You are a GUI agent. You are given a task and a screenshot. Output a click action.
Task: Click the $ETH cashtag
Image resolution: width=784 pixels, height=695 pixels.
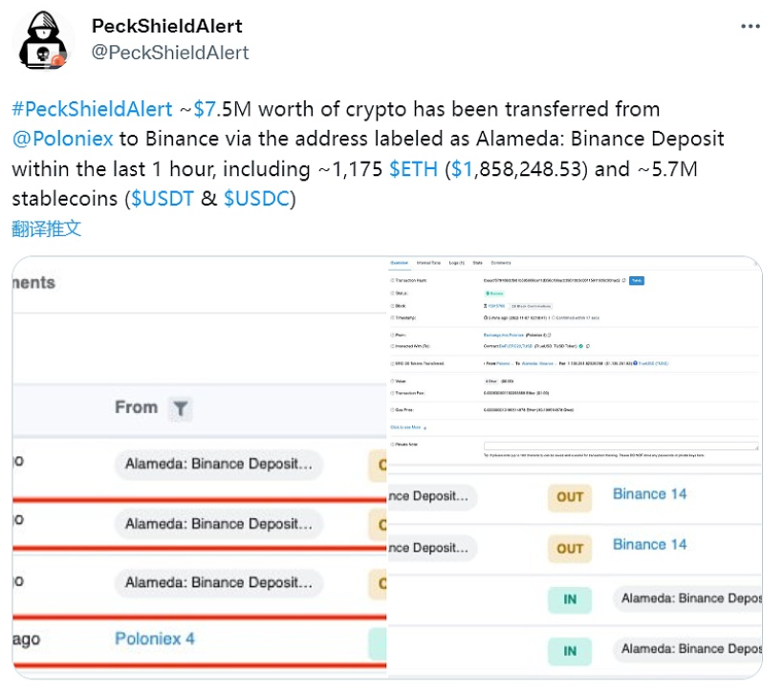point(413,169)
